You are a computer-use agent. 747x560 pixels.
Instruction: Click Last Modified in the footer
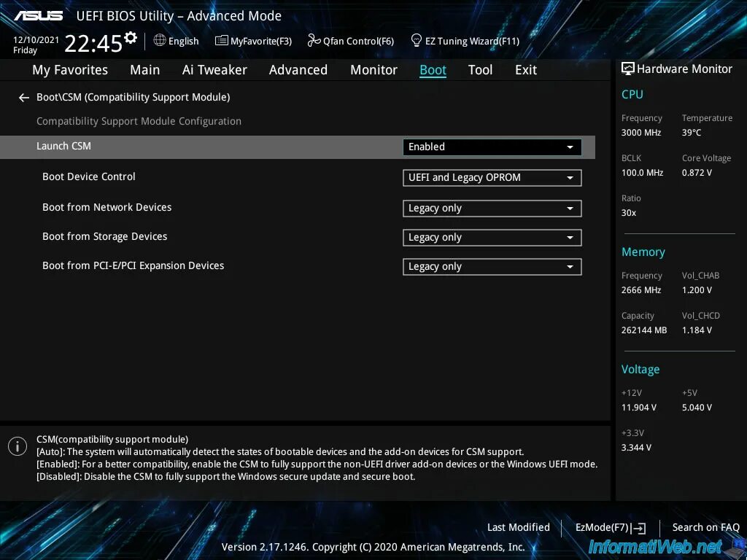(519, 527)
